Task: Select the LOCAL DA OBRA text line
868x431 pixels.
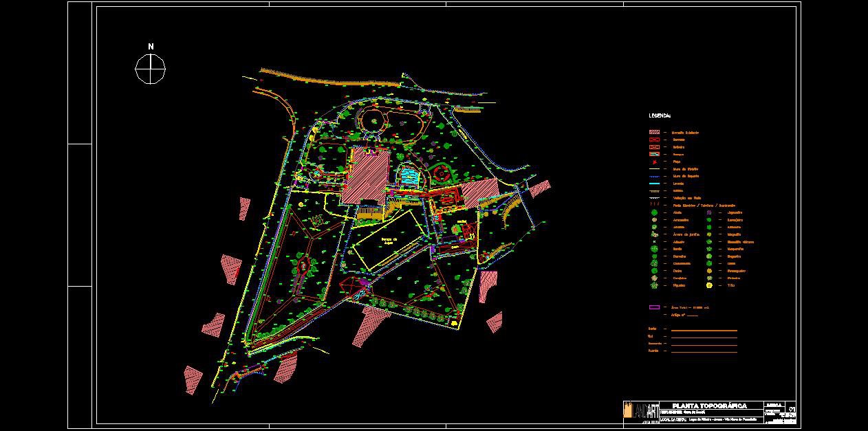Action: click(708, 418)
